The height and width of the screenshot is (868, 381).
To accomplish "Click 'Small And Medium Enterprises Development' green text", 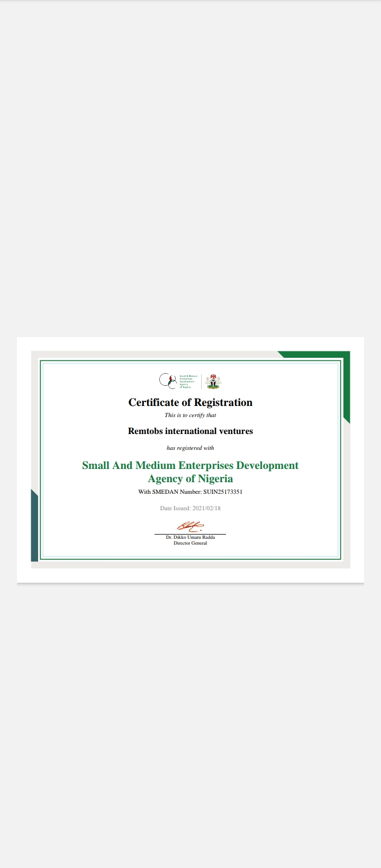I will point(190,466).
